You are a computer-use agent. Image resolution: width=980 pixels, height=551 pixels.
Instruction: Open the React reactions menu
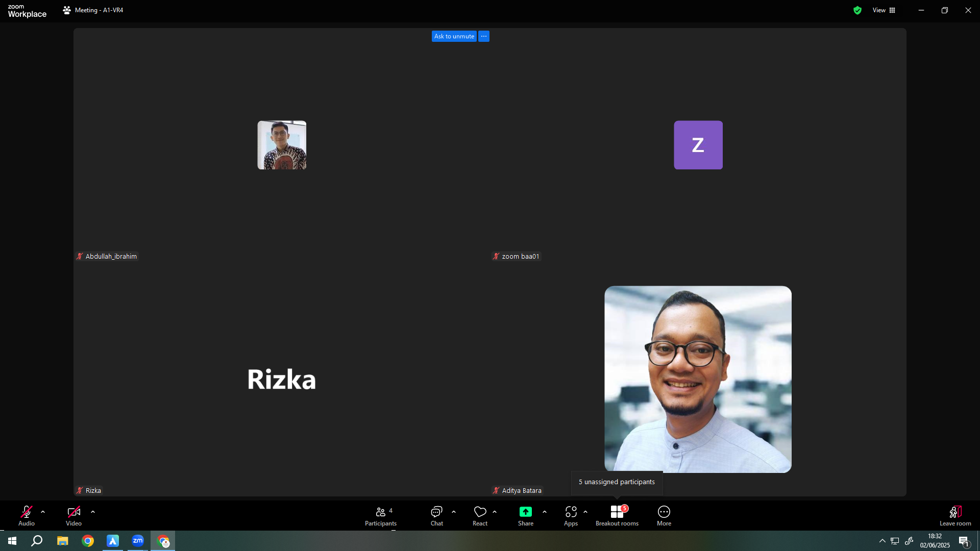(x=480, y=516)
